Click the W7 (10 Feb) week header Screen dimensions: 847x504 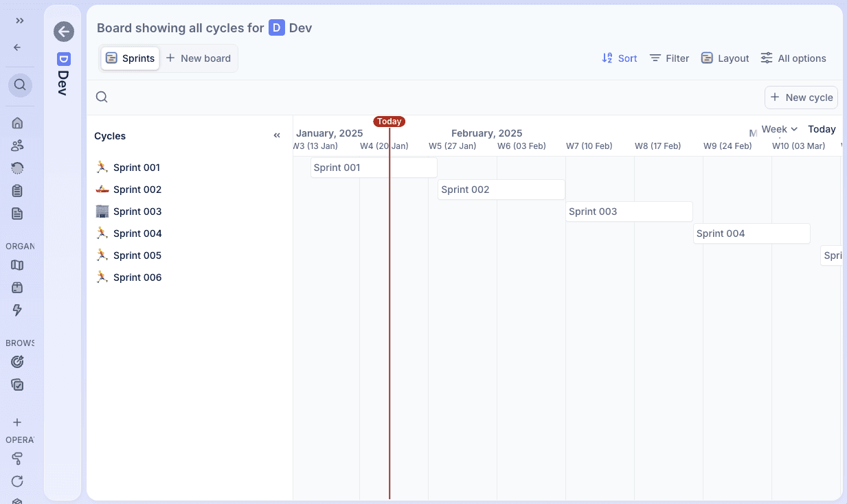point(589,146)
